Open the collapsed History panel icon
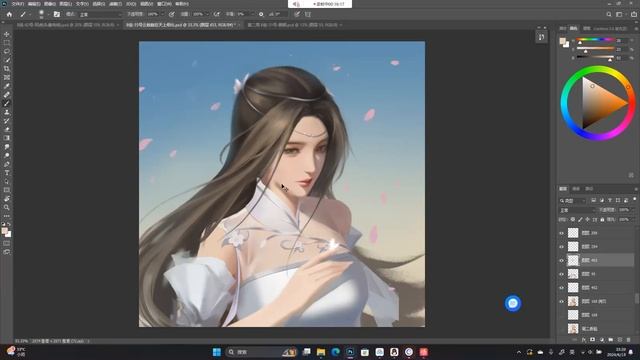This screenshot has height=360, width=640. coord(541,37)
